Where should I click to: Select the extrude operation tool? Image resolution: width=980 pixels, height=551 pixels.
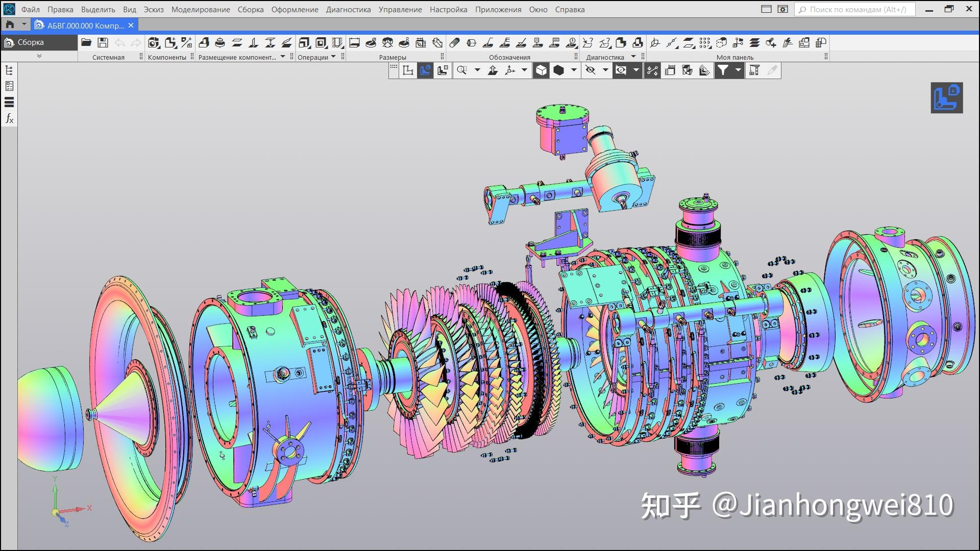(305, 43)
